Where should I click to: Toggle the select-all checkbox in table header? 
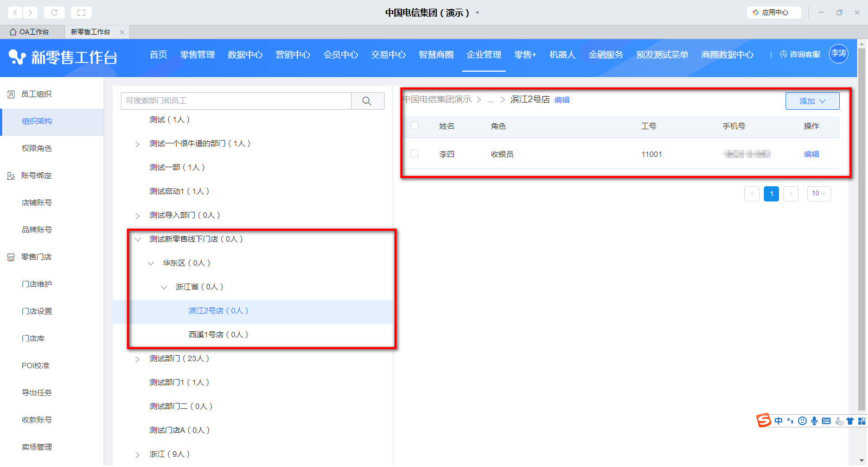coord(414,126)
